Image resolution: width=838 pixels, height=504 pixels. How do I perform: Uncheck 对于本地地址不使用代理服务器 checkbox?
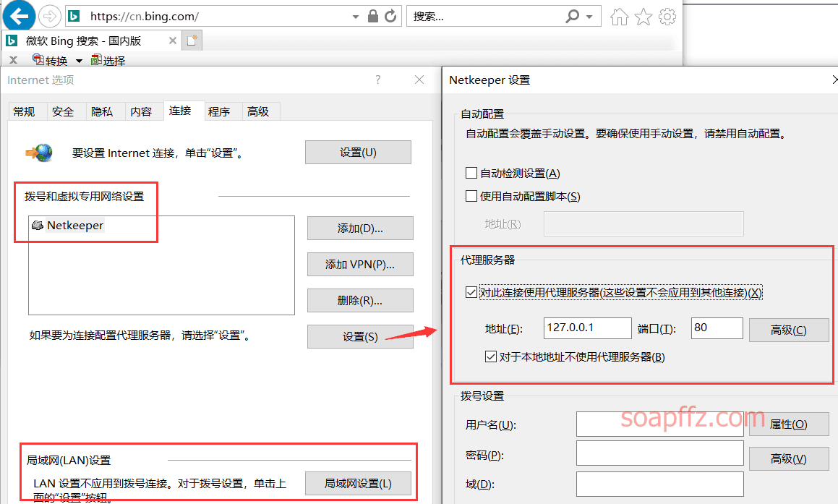[x=491, y=356]
